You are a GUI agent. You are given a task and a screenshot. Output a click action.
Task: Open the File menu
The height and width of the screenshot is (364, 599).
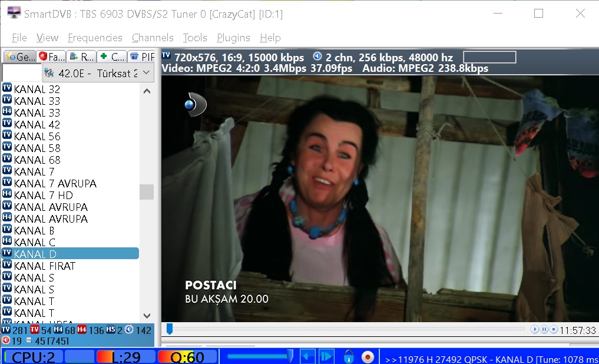[19, 38]
